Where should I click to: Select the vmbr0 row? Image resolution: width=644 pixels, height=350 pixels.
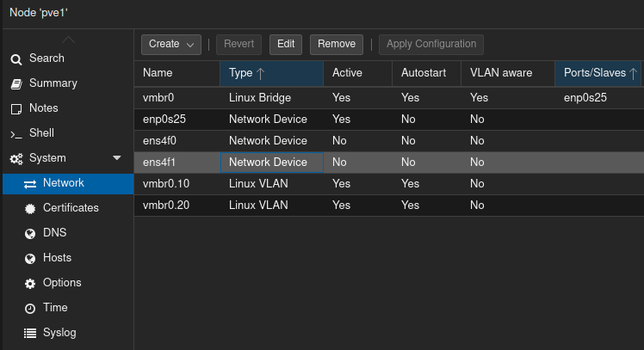(389, 98)
